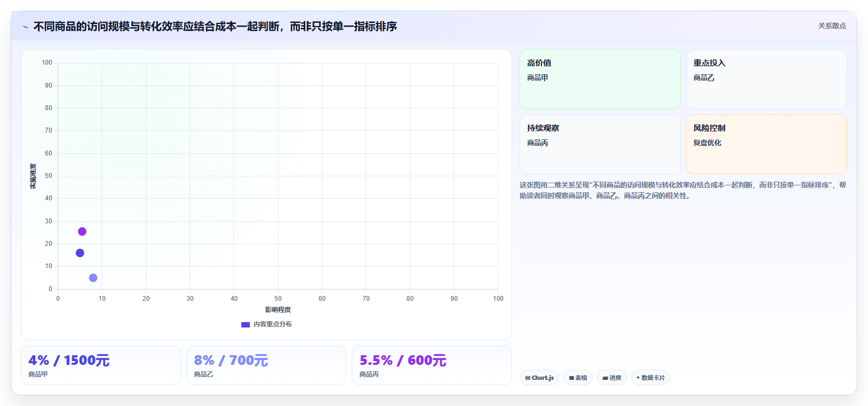This screenshot has width=868, height=406.
Task: Open the 高价值 商品甲 card
Action: 600,79
